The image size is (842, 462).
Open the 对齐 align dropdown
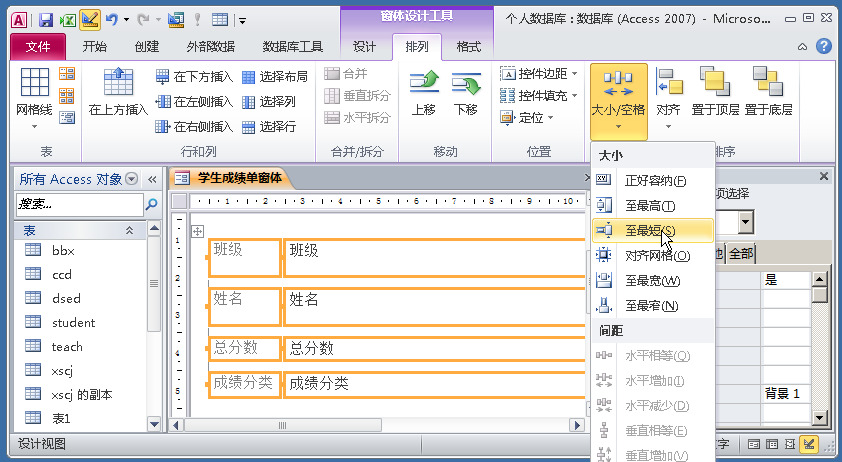[669, 98]
